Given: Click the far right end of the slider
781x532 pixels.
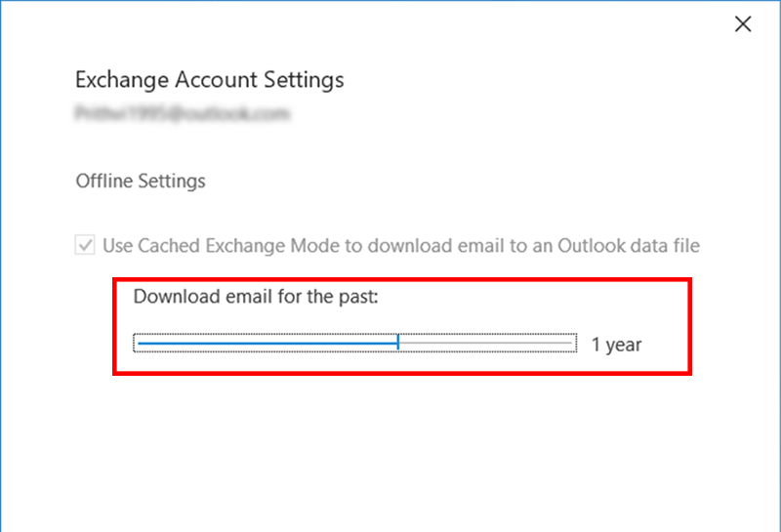Looking at the screenshot, I should [571, 343].
